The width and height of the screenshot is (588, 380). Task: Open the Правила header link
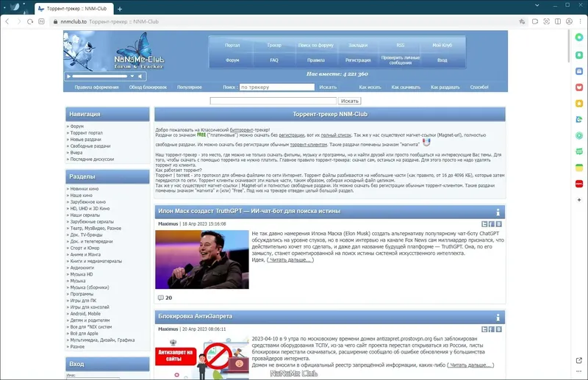coord(316,60)
